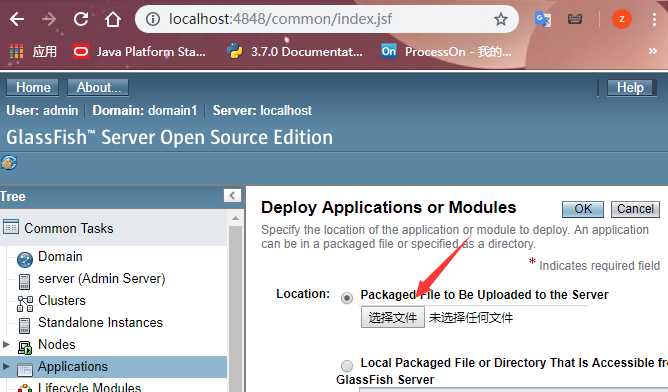The image size is (668, 392).
Task: Select Local Packaged File or Directory radio
Action: tap(347, 366)
